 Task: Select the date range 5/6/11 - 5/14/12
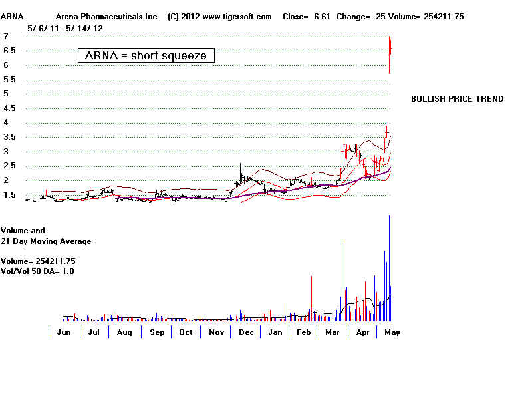(65, 28)
